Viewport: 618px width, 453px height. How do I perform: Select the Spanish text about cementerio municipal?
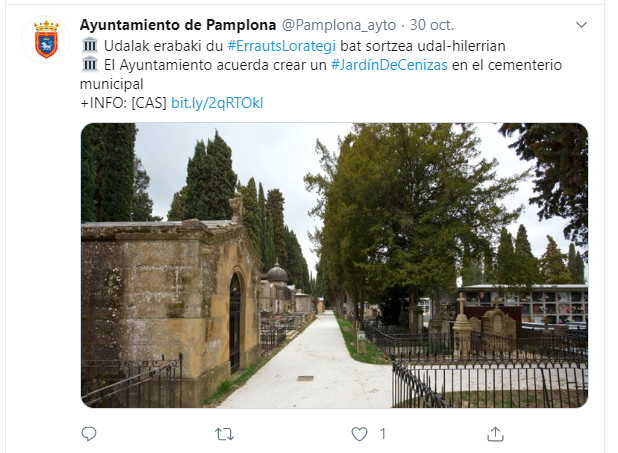[x=321, y=74]
